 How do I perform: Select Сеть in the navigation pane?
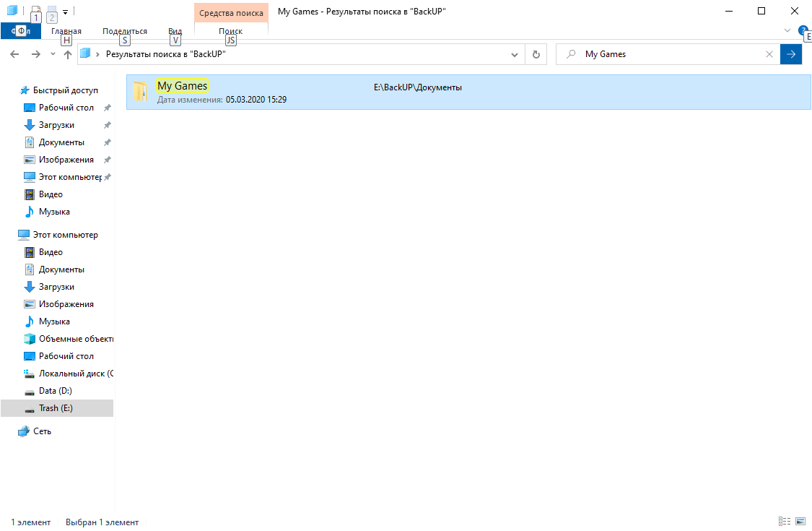coord(42,431)
